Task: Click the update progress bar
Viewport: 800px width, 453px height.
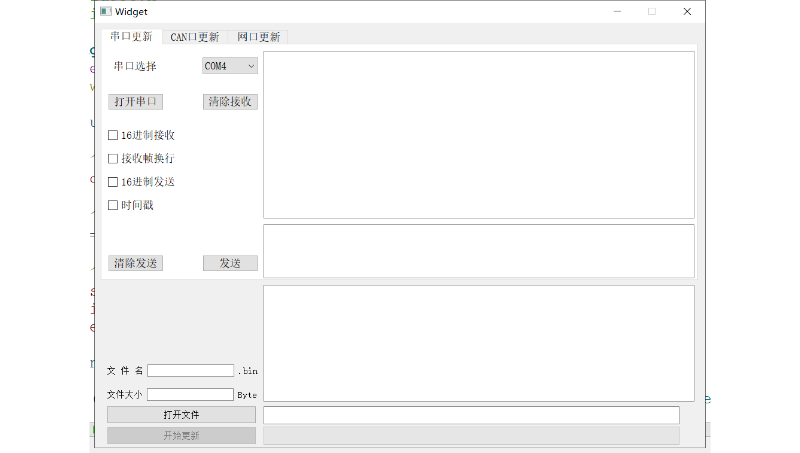Action: (x=471, y=436)
